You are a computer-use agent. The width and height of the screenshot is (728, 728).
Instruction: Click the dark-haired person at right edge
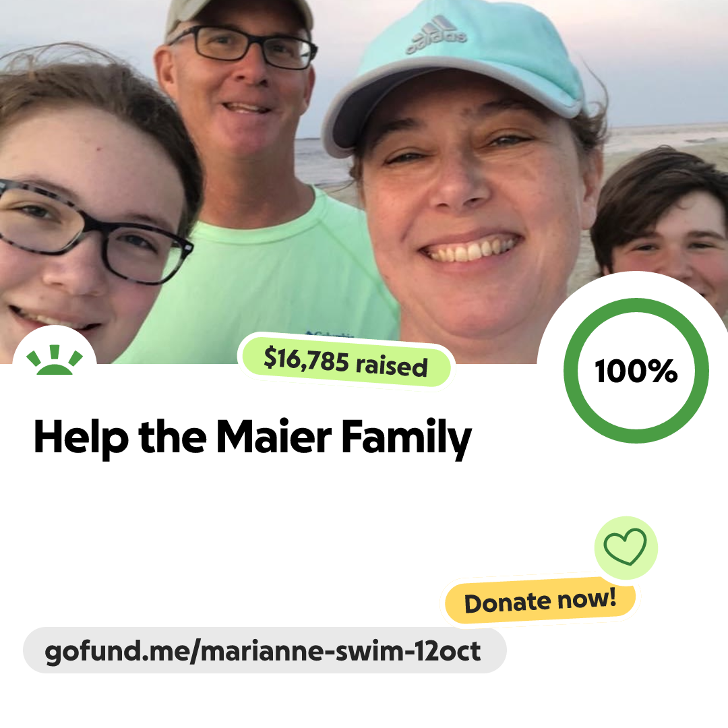point(662,218)
